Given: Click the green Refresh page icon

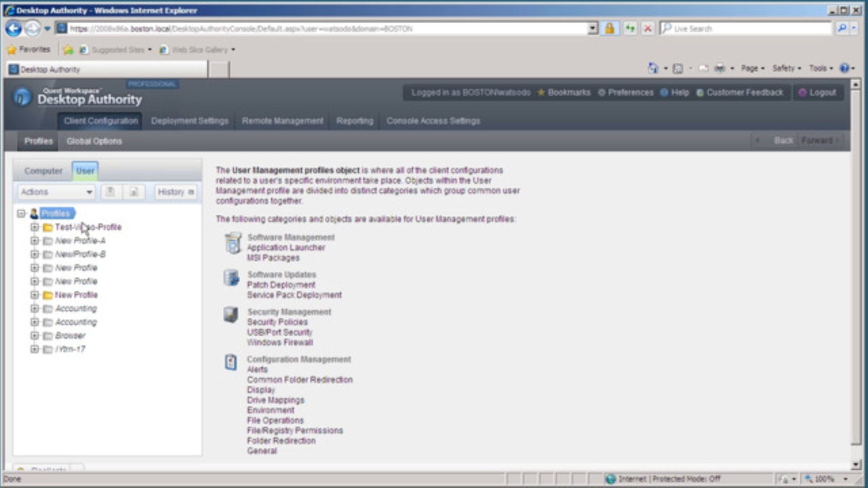Looking at the screenshot, I should tap(630, 28).
